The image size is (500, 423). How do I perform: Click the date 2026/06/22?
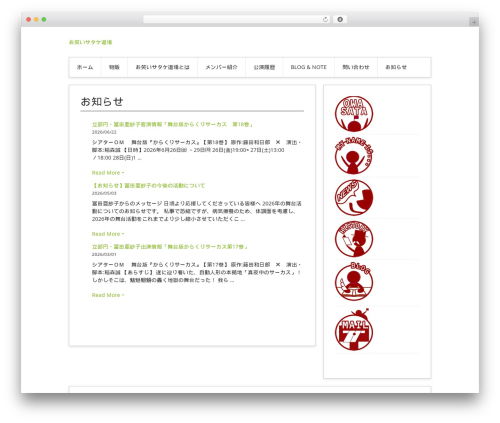pos(104,132)
